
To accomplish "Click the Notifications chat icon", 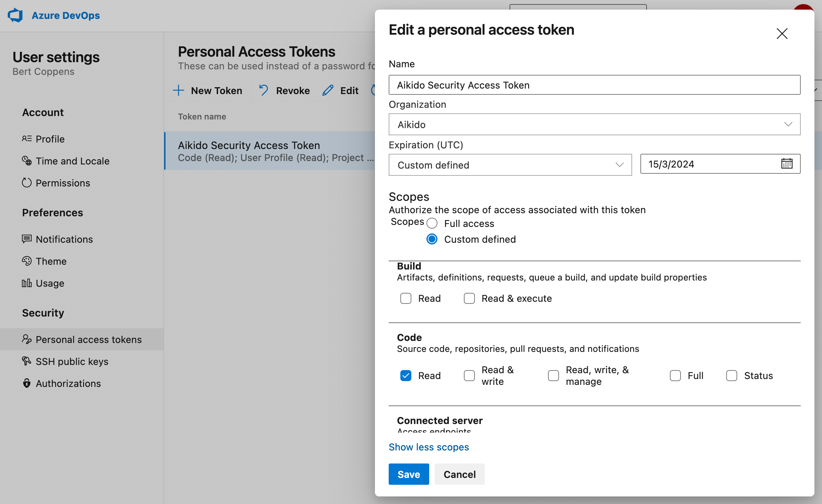I will click(27, 239).
